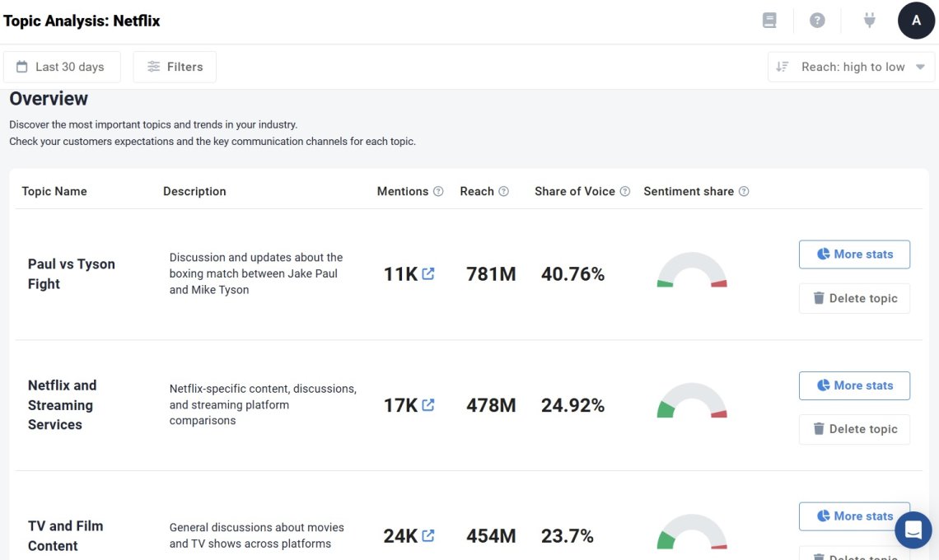Screen dimensions: 939x560
Task: Click the 454M reach value
Action: click(491, 535)
